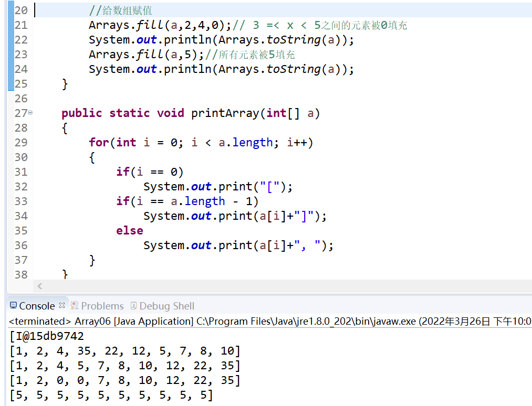
Task: Close the Console view with X icon
Action: [62, 305]
